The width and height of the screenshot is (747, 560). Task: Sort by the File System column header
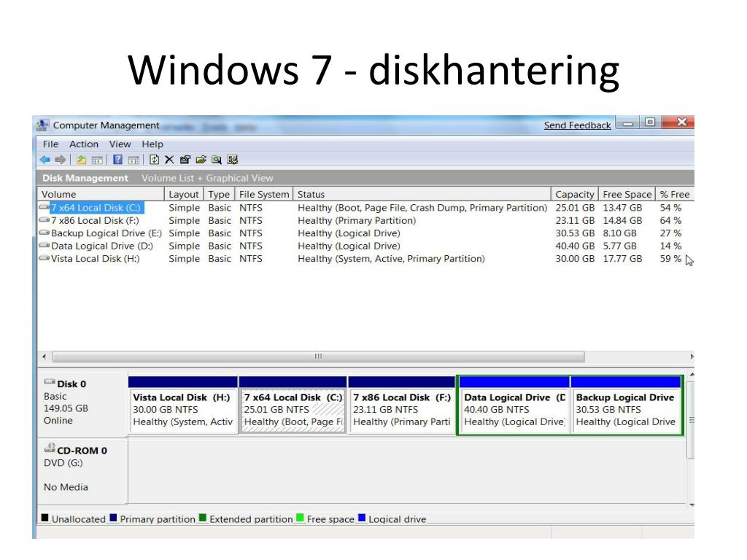click(264, 194)
